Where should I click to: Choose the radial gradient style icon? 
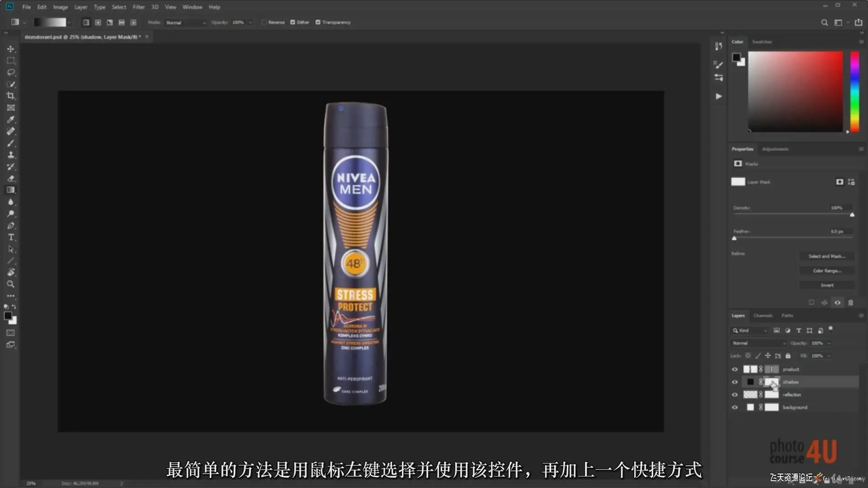click(98, 22)
